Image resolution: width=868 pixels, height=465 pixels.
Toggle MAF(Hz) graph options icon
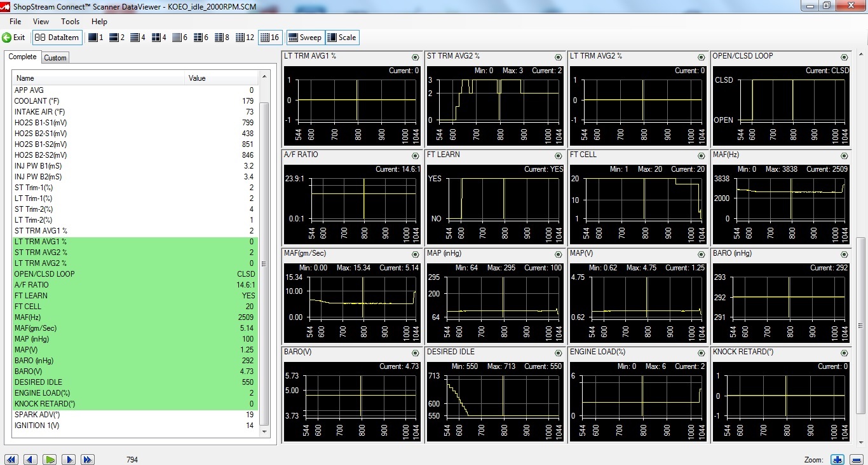point(844,155)
